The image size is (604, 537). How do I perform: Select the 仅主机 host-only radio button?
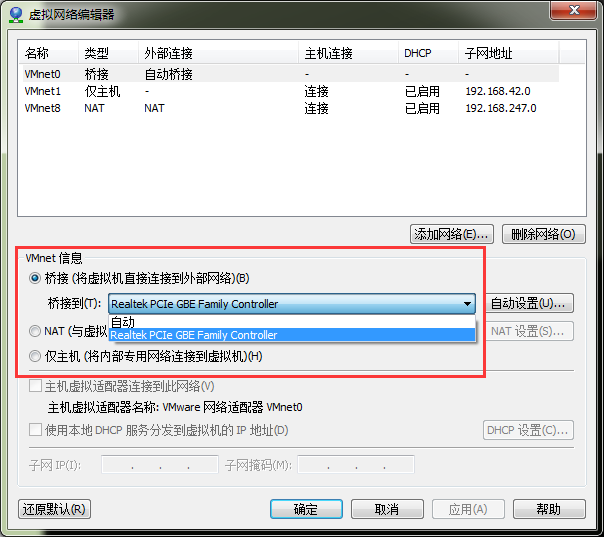[x=35, y=356]
